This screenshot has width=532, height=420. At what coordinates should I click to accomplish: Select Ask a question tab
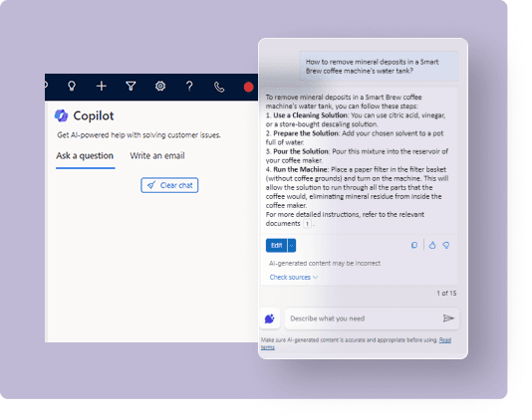coord(85,155)
